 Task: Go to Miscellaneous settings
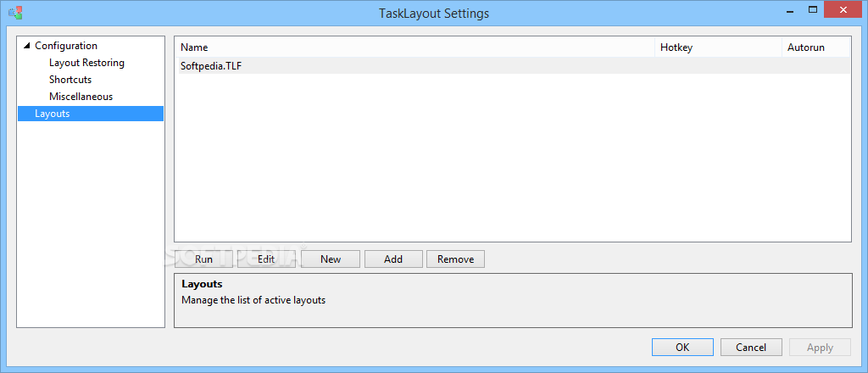[x=81, y=97]
